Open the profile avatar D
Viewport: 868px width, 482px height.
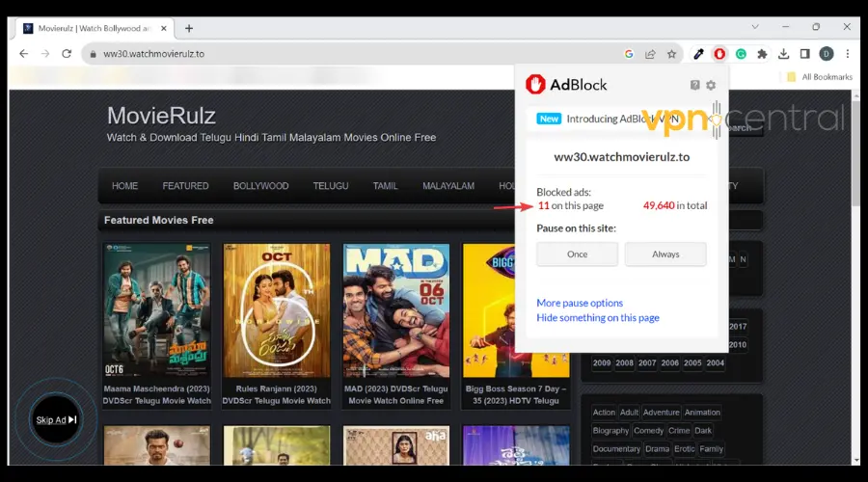[x=826, y=54]
